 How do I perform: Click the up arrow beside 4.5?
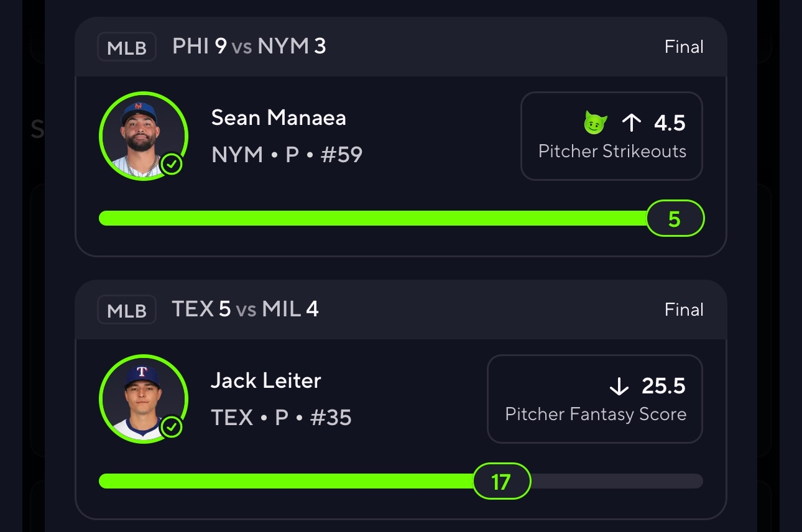point(631,123)
